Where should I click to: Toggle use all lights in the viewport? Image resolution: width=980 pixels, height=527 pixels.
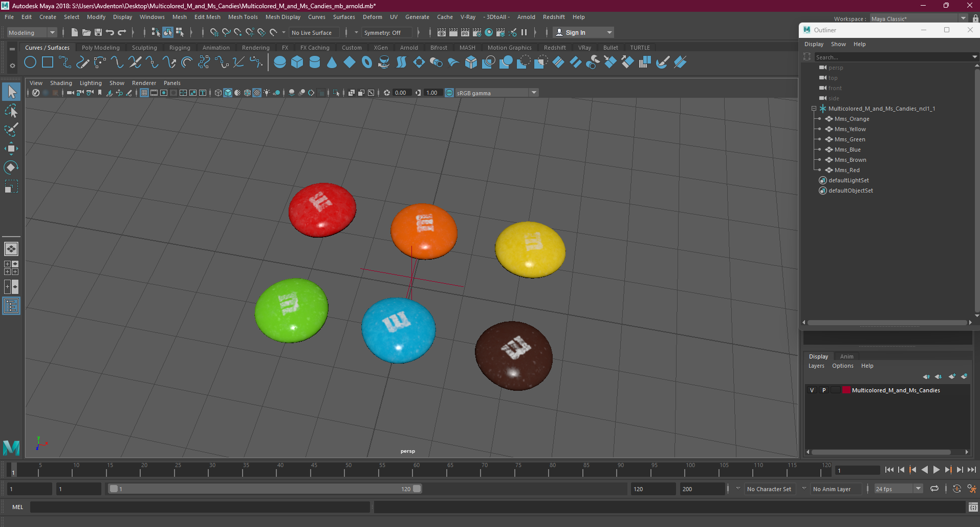click(x=267, y=93)
